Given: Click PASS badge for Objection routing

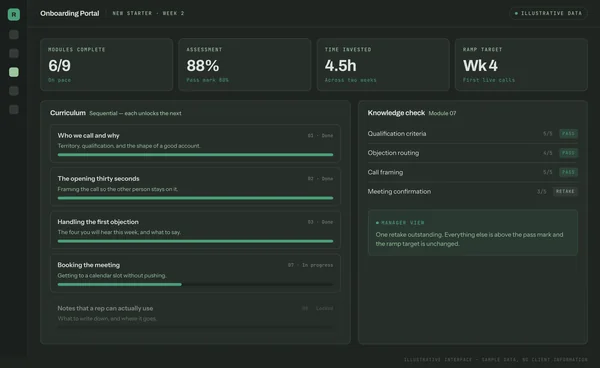Looking at the screenshot, I should [x=568, y=153].
